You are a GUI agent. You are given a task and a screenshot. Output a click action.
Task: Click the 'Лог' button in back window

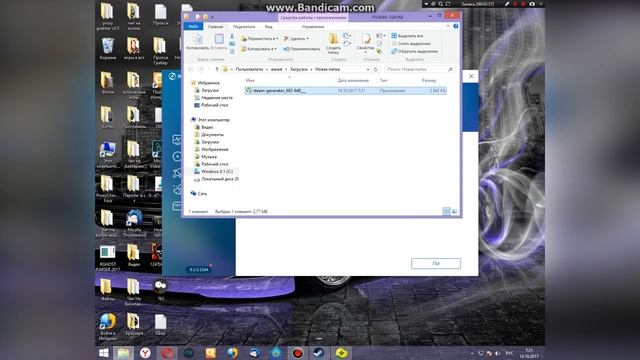click(x=436, y=263)
